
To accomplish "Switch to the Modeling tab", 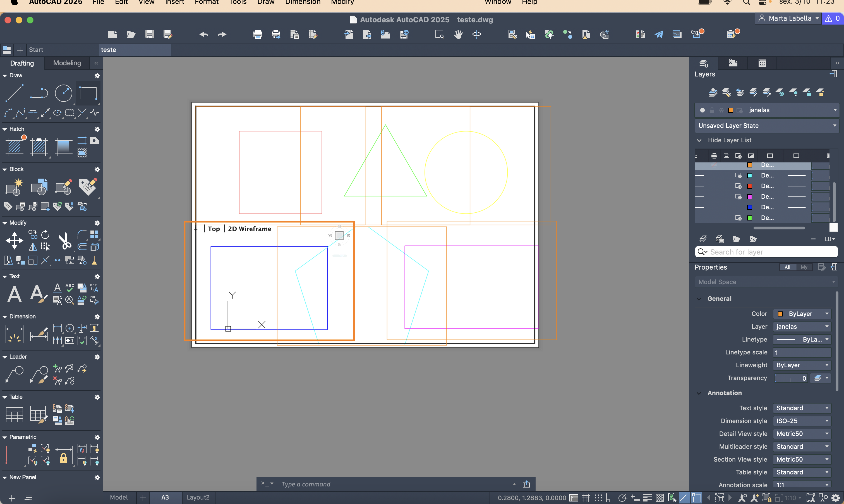I will pyautogui.click(x=67, y=63).
